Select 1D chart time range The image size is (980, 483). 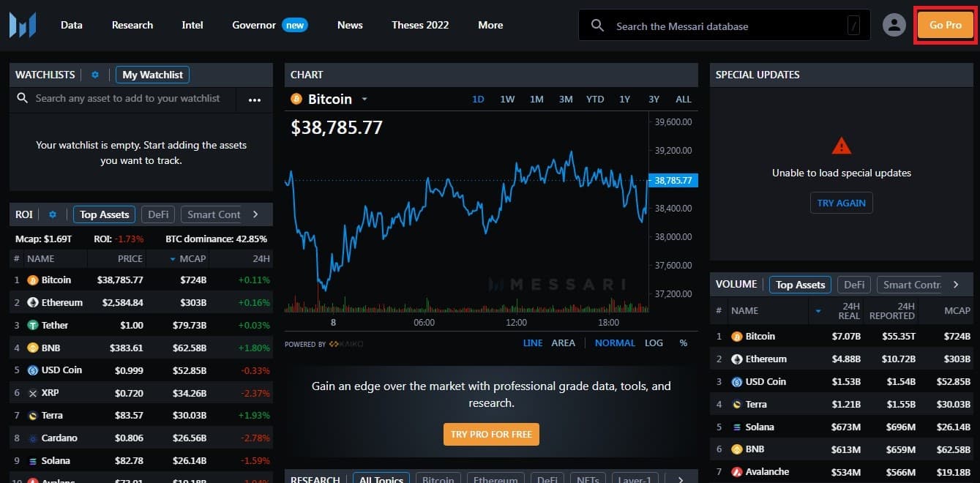point(478,100)
